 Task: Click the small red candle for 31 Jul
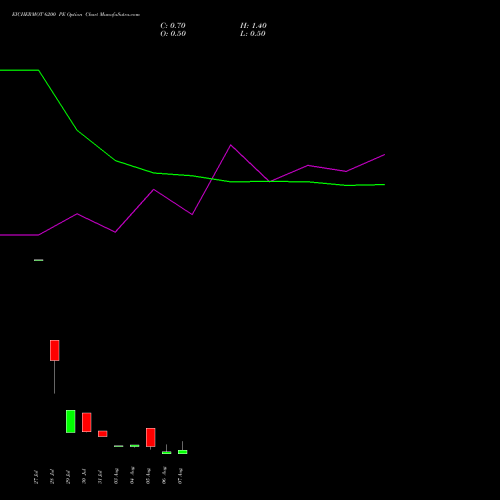pos(103,434)
